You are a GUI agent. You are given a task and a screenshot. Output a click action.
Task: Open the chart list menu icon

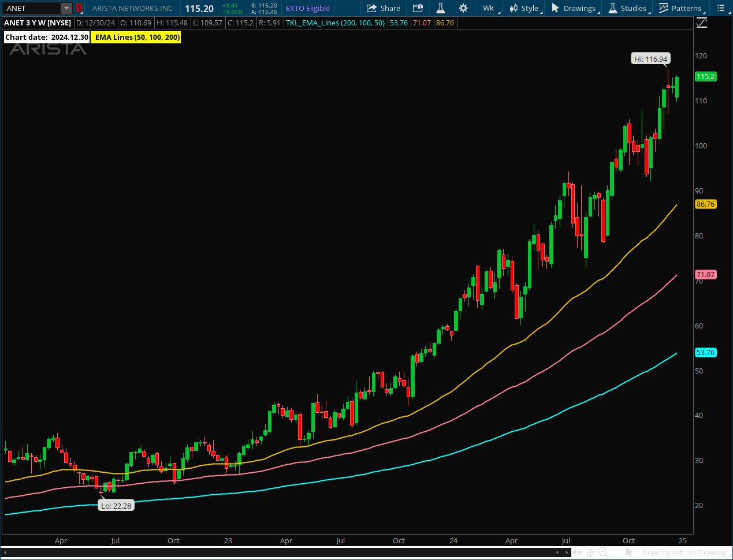coord(721,8)
